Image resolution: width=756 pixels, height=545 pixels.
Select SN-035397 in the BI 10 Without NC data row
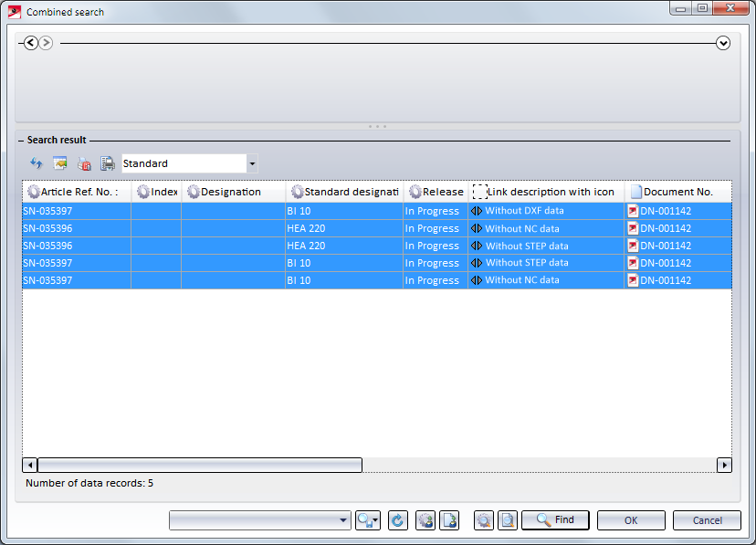coord(47,280)
